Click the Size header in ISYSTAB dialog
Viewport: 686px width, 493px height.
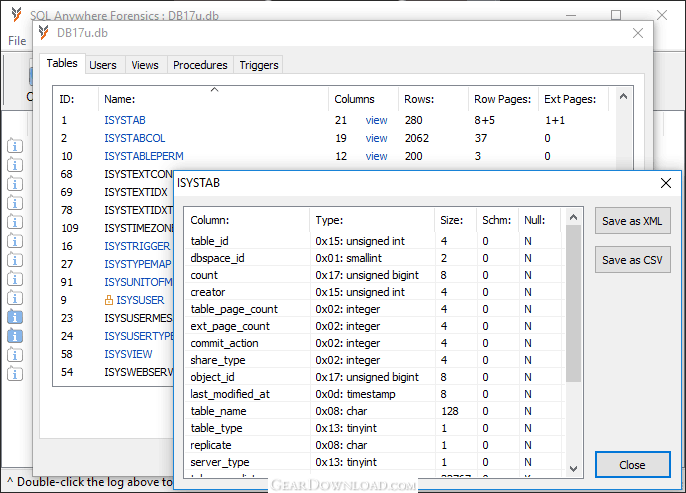tap(455, 220)
